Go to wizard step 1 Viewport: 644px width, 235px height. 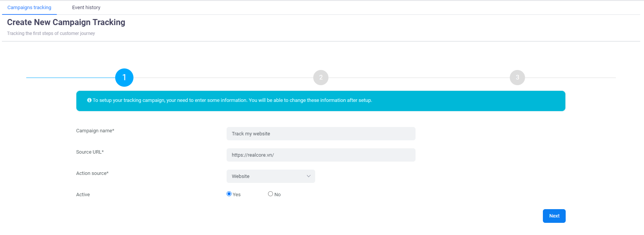124,78
